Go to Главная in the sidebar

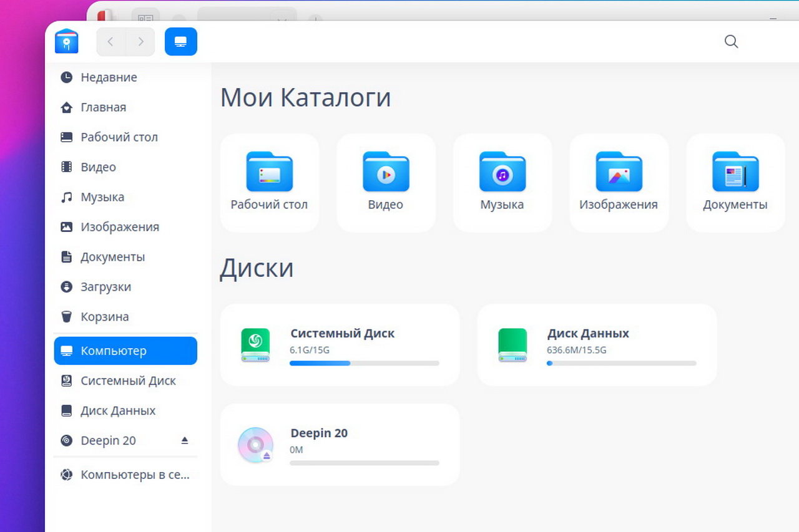click(x=103, y=107)
